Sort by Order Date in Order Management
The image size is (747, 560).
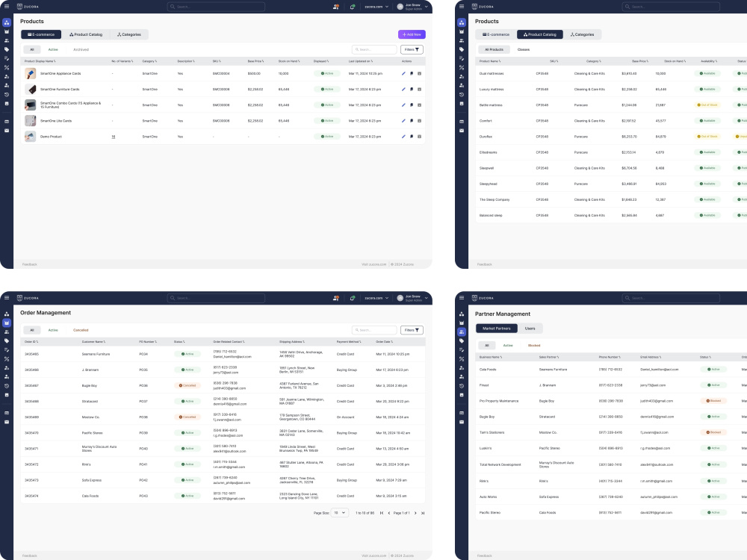[x=384, y=342]
